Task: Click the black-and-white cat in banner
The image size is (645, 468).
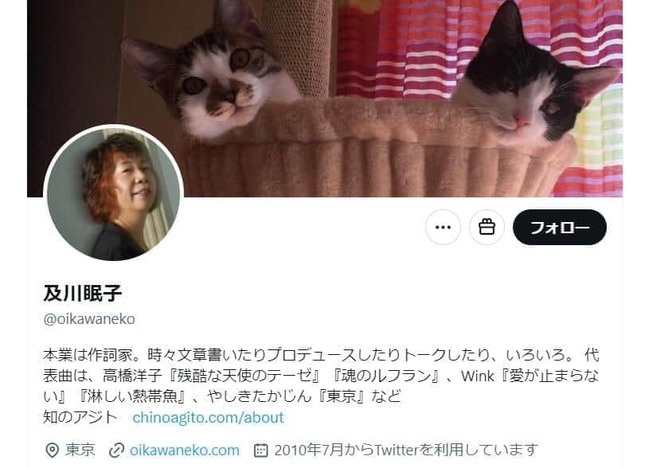Action: (x=535, y=76)
